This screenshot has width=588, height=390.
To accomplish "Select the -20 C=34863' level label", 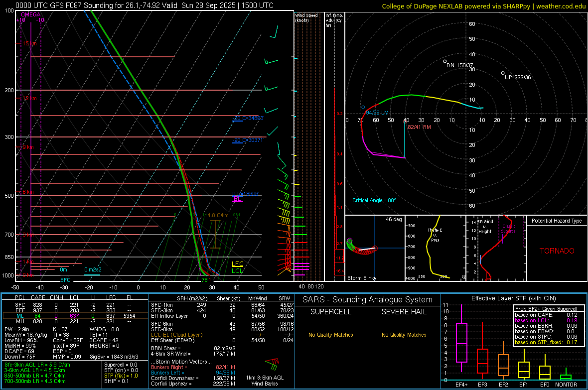I will tap(248, 118).
